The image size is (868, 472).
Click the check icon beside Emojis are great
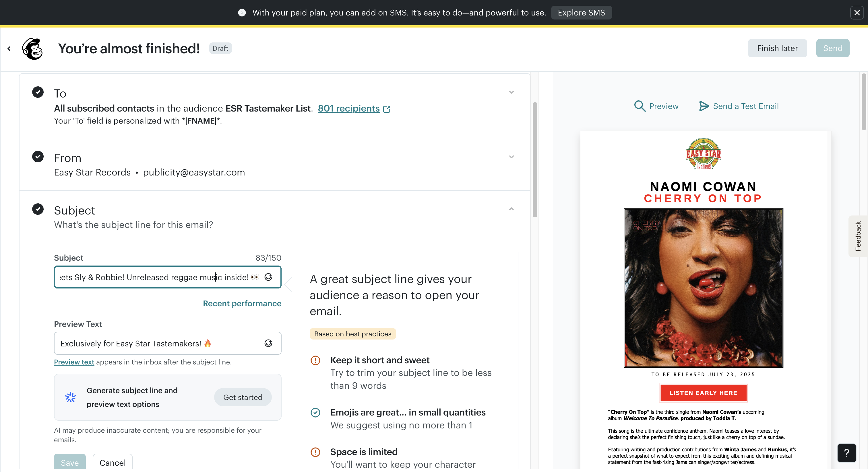click(x=315, y=413)
